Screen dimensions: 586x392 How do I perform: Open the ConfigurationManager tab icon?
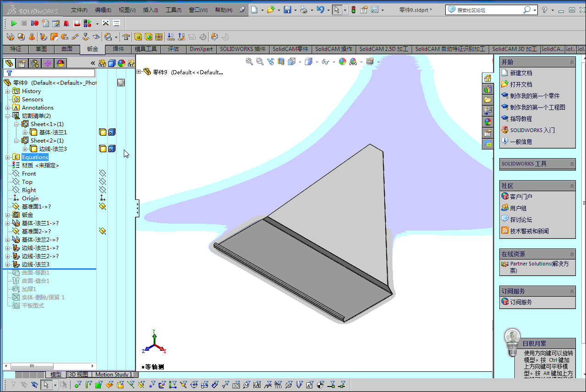[35, 63]
